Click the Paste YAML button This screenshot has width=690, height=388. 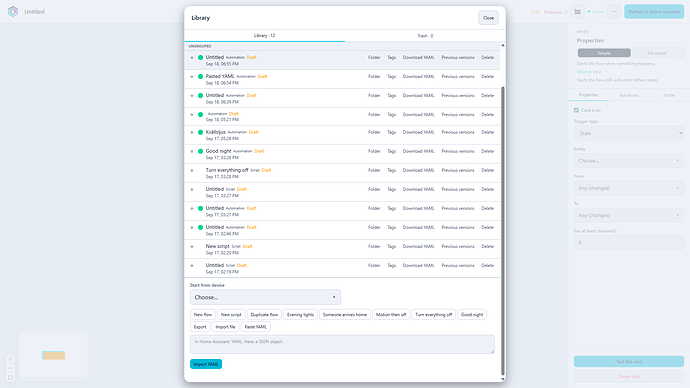[256, 327]
